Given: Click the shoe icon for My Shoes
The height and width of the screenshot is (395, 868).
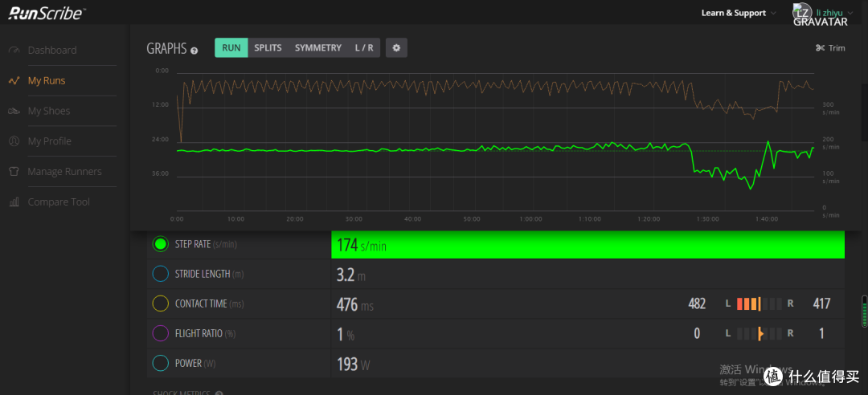Looking at the screenshot, I should click(x=14, y=112).
